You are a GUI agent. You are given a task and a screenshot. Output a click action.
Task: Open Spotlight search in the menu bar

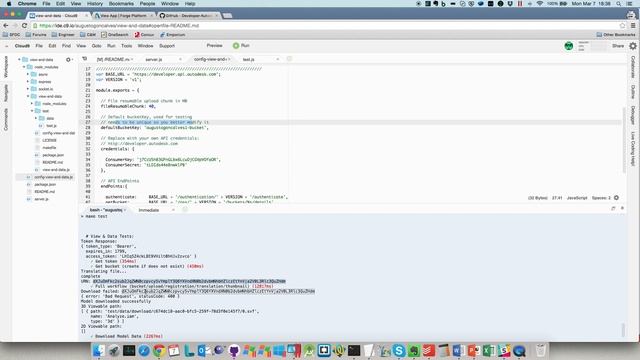coord(619,4)
